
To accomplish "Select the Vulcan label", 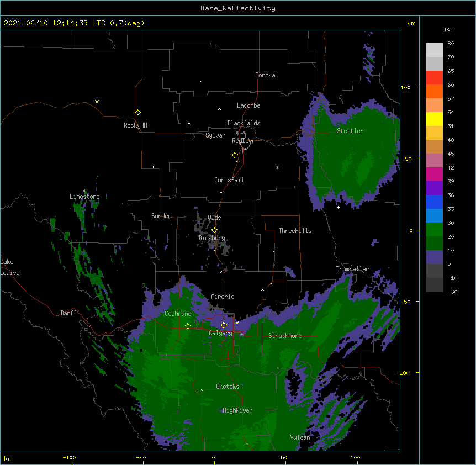I will coord(300,437).
